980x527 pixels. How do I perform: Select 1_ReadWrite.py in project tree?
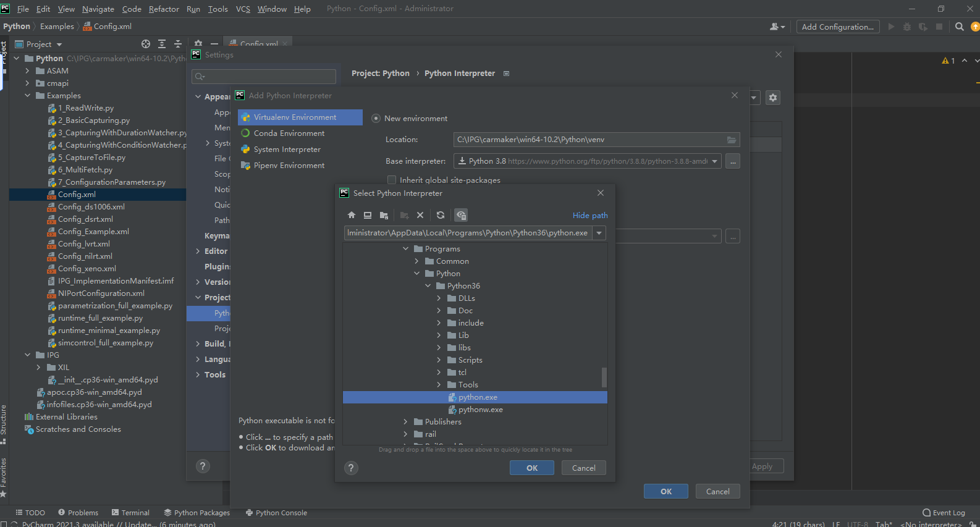(x=86, y=108)
